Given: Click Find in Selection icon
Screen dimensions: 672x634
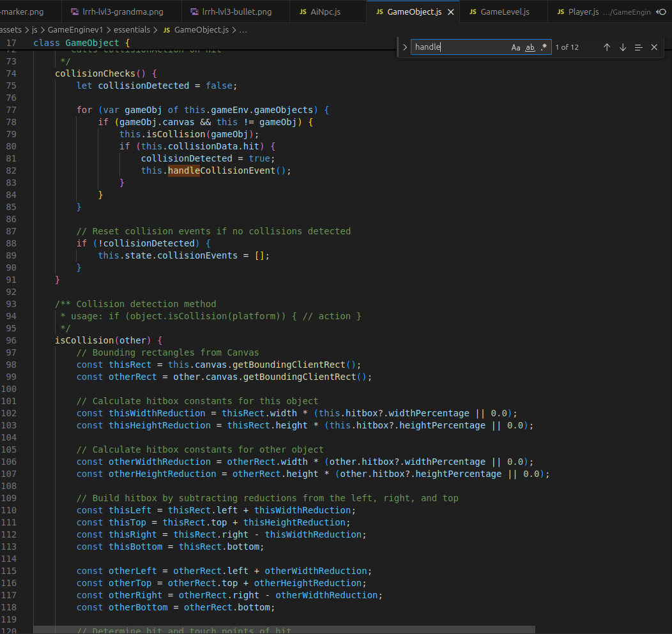Looking at the screenshot, I should (639, 47).
